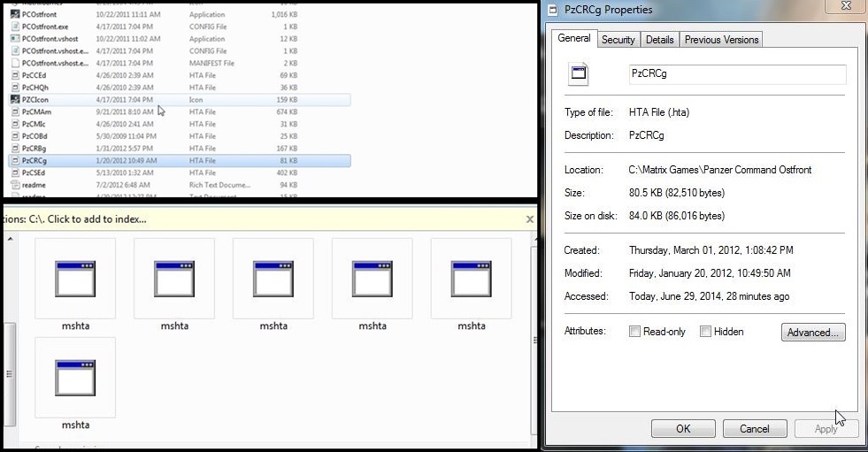Click the highlighted PzCRCg file icon
Screen dimensions: 868x452
coord(15,160)
